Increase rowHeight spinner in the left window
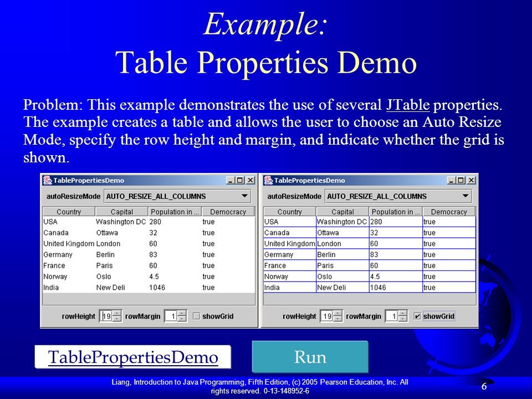532x399 pixels. [117, 313]
